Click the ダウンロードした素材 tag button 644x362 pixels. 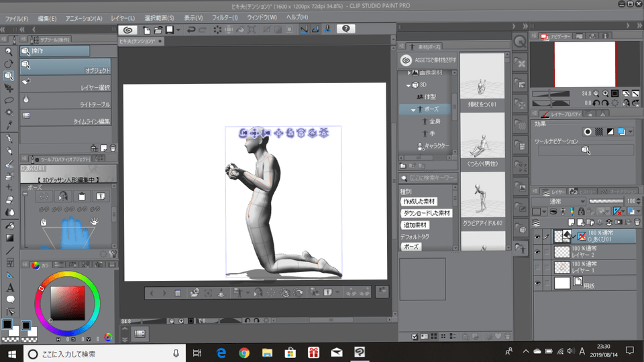[x=427, y=213]
